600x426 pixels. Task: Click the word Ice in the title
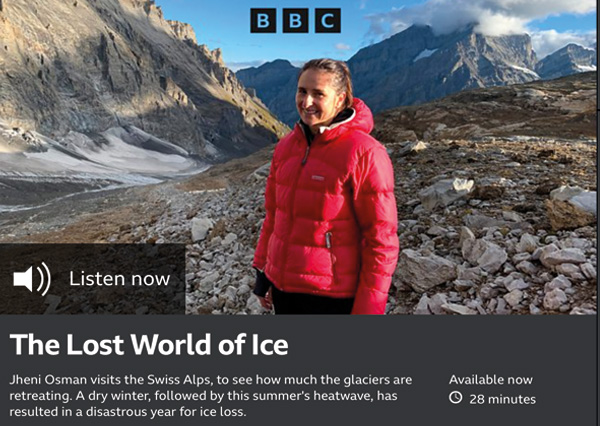click(269, 344)
